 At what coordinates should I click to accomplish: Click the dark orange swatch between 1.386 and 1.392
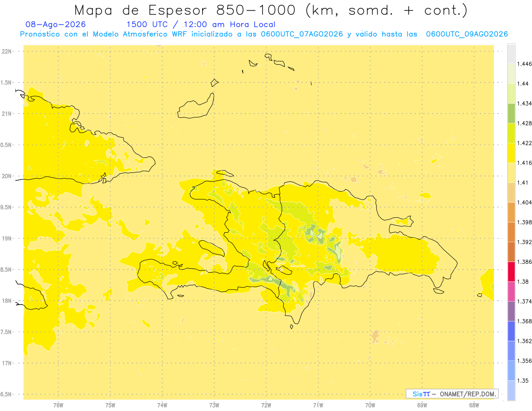511,252
